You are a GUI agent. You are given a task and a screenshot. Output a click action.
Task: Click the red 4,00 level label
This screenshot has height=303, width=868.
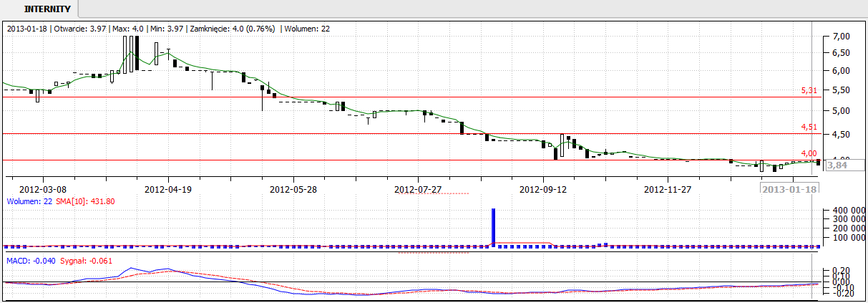point(809,153)
